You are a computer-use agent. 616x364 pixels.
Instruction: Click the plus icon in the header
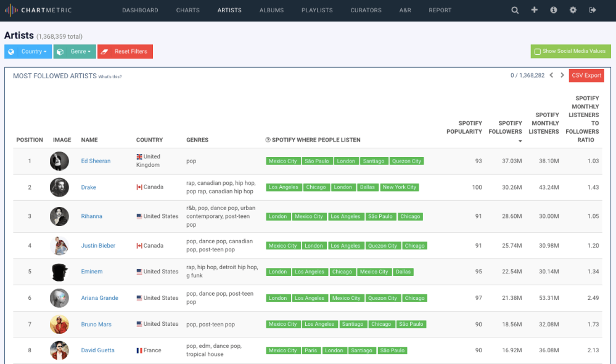pyautogui.click(x=535, y=10)
